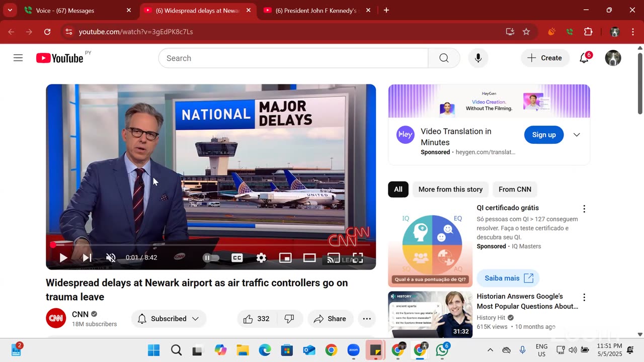Click Sign up on HeyGen ad
This screenshot has height=362, width=644.
544,135
